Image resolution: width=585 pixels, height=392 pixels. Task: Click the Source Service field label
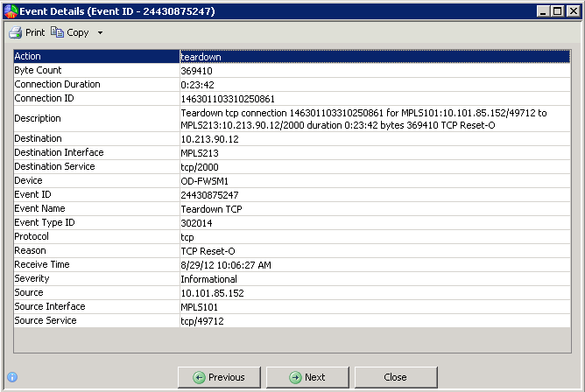pyautogui.click(x=46, y=320)
